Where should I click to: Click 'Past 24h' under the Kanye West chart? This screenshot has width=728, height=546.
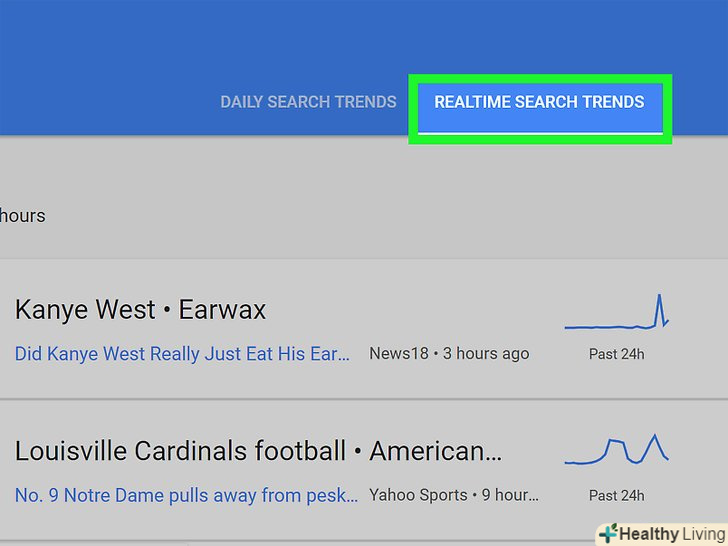point(616,354)
